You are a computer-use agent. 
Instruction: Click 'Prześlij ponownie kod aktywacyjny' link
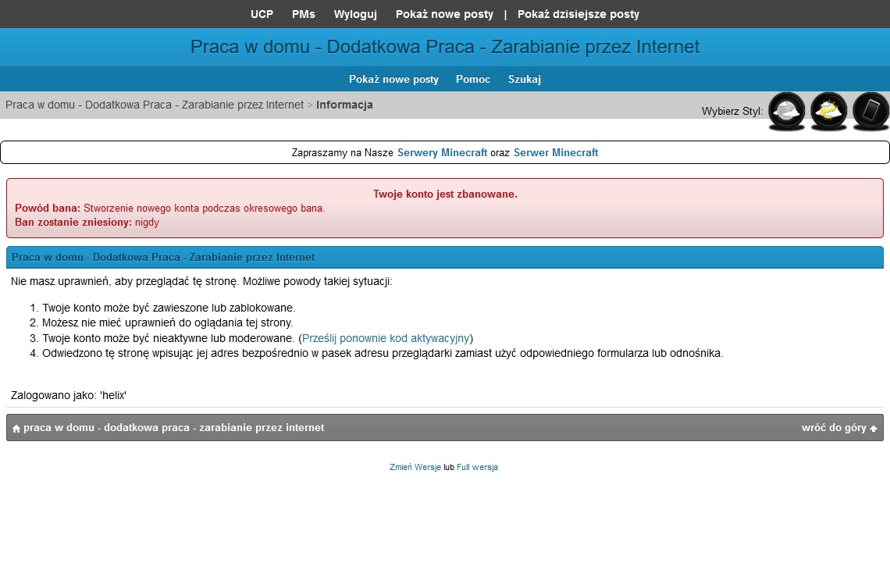tap(386, 338)
